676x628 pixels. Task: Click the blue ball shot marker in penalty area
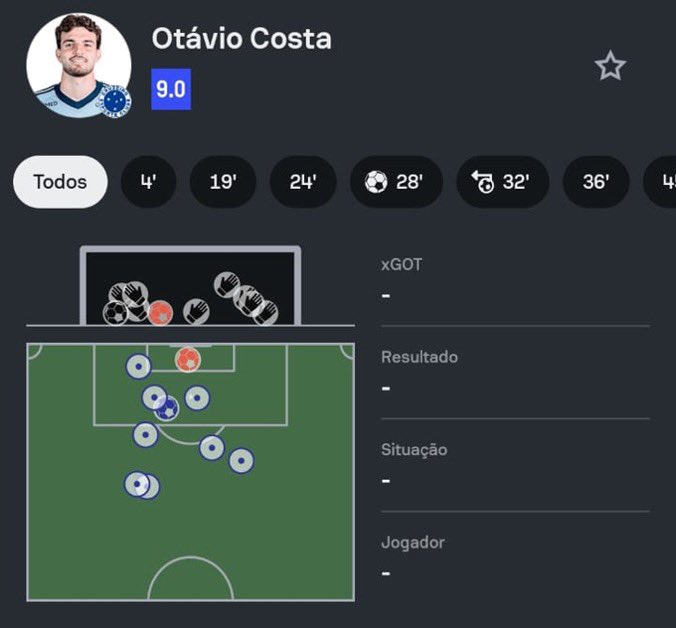167,408
